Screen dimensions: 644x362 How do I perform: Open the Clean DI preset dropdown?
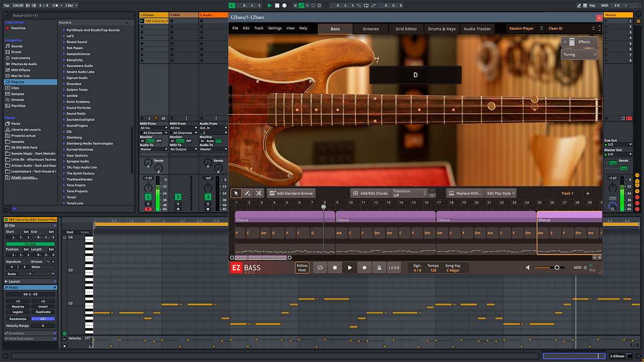571,28
